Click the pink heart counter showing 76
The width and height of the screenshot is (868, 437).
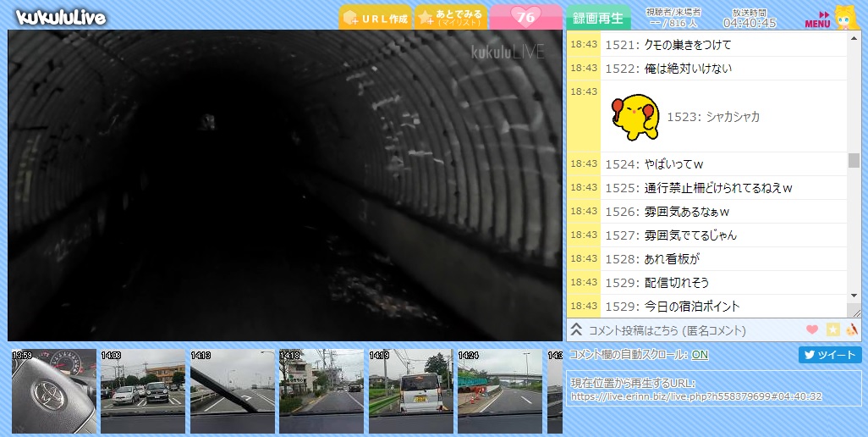(x=525, y=17)
